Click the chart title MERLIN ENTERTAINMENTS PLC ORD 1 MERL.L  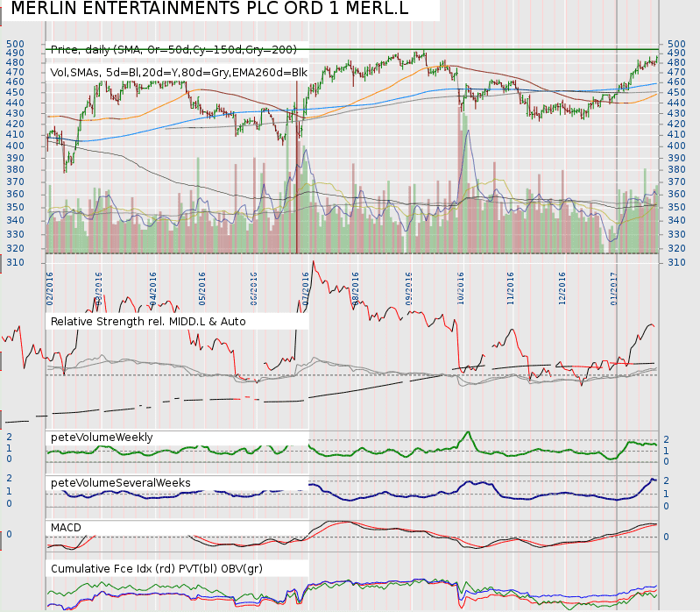pyautogui.click(x=209, y=8)
